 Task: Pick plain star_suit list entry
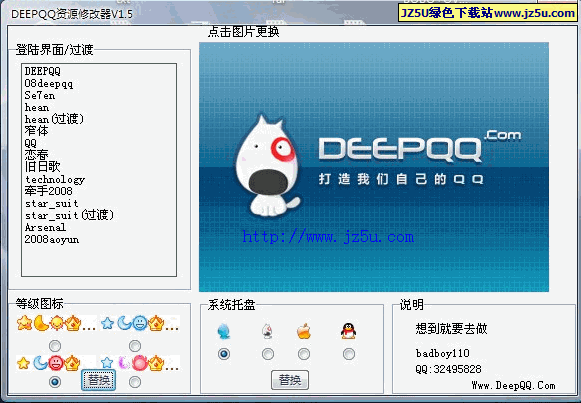click(52, 203)
